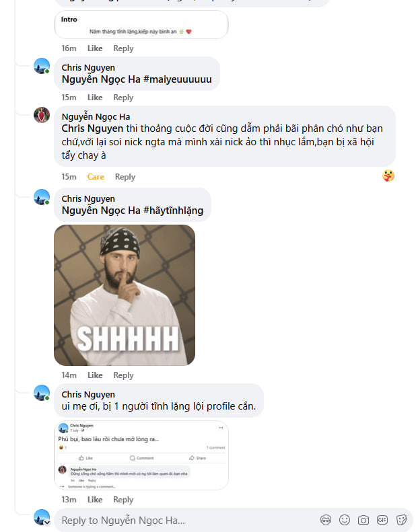Image resolution: width=416 pixels, height=532 pixels.
Task: Open the profile screenshot attachment with 'Phủ bụi' post
Action: pos(141,455)
